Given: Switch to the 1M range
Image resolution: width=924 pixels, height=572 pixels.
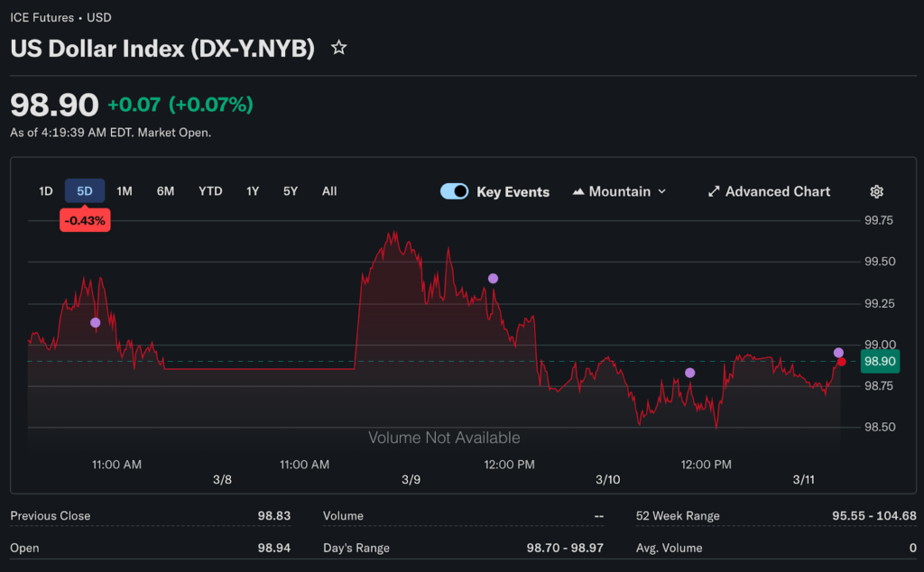Looking at the screenshot, I should 125,191.
